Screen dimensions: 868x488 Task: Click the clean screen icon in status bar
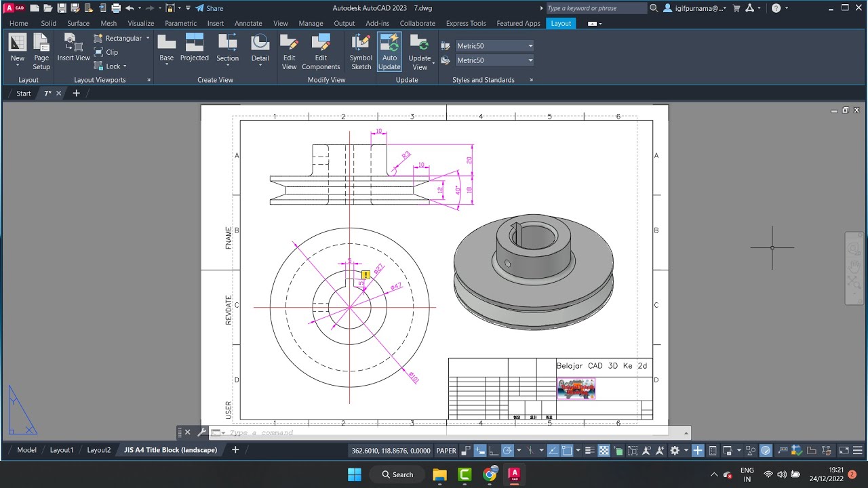844,451
